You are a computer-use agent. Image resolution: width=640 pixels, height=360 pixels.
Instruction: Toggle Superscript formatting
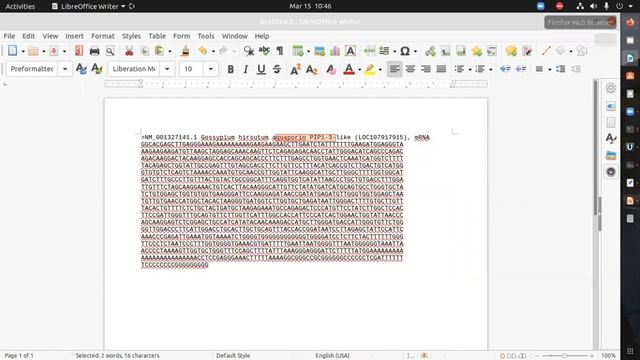point(295,69)
